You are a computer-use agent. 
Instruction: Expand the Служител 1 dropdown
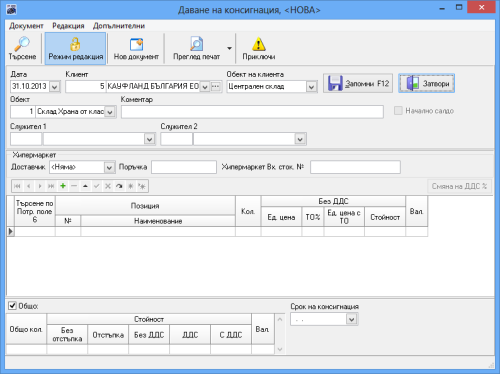point(150,139)
